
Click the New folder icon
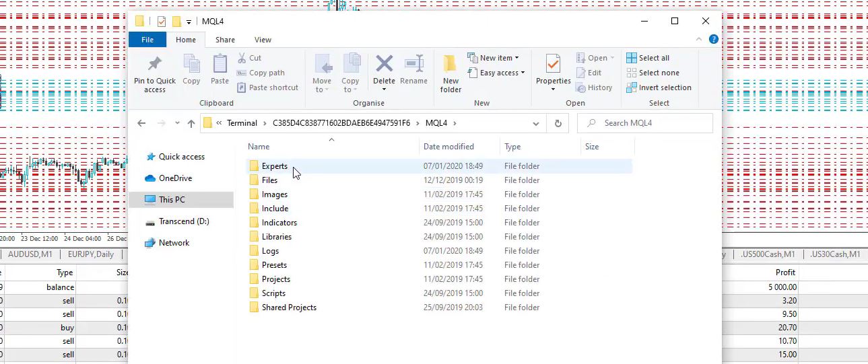(x=450, y=65)
